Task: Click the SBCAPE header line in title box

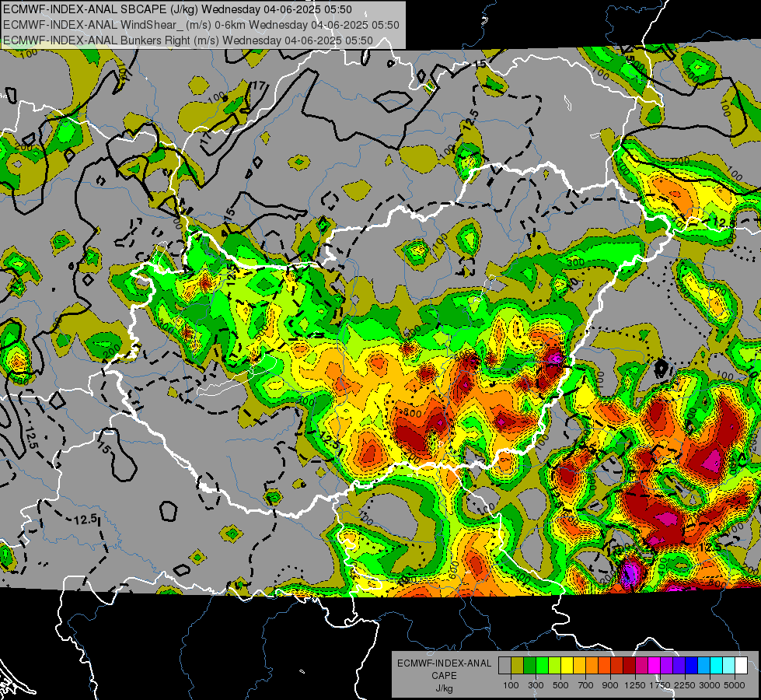Action: coord(178,9)
